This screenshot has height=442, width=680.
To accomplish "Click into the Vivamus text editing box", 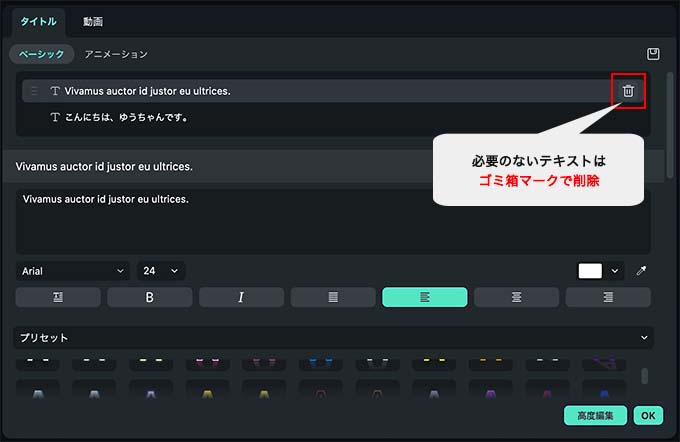I will [x=333, y=221].
